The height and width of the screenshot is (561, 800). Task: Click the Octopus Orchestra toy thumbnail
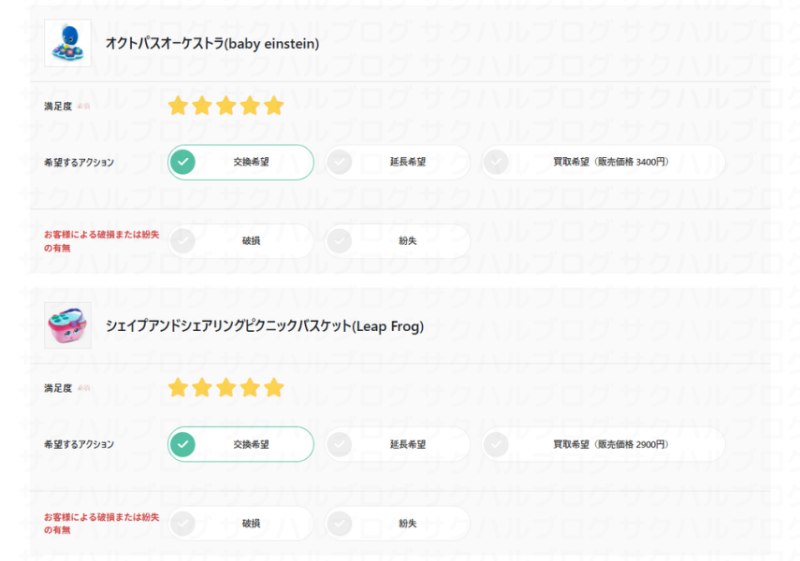pyautogui.click(x=68, y=43)
